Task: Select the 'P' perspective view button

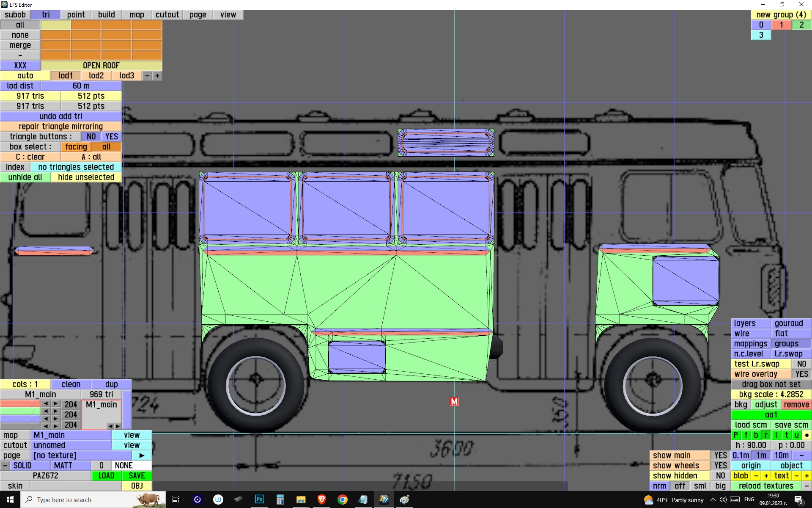Action: [735, 435]
